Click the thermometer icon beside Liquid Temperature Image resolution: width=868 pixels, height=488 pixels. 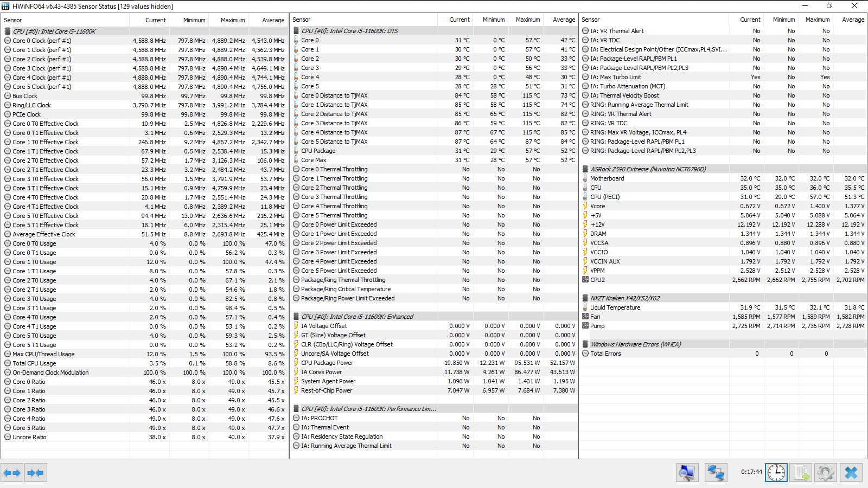(585, 307)
